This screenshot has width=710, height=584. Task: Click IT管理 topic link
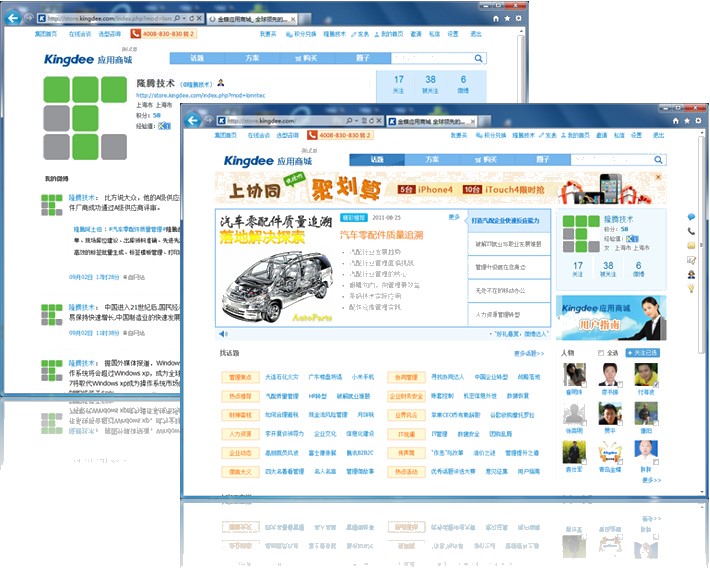point(439,434)
